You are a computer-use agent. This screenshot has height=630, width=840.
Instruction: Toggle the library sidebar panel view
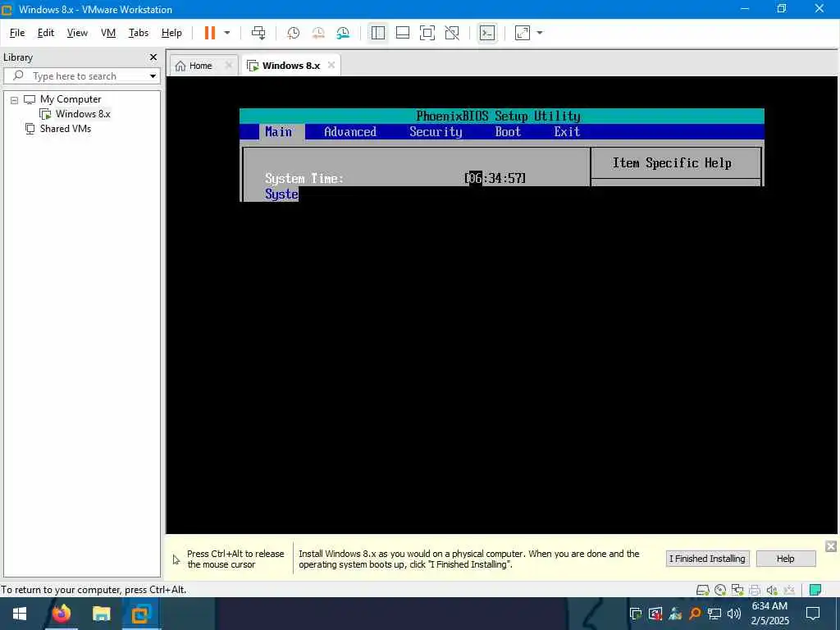[377, 33]
